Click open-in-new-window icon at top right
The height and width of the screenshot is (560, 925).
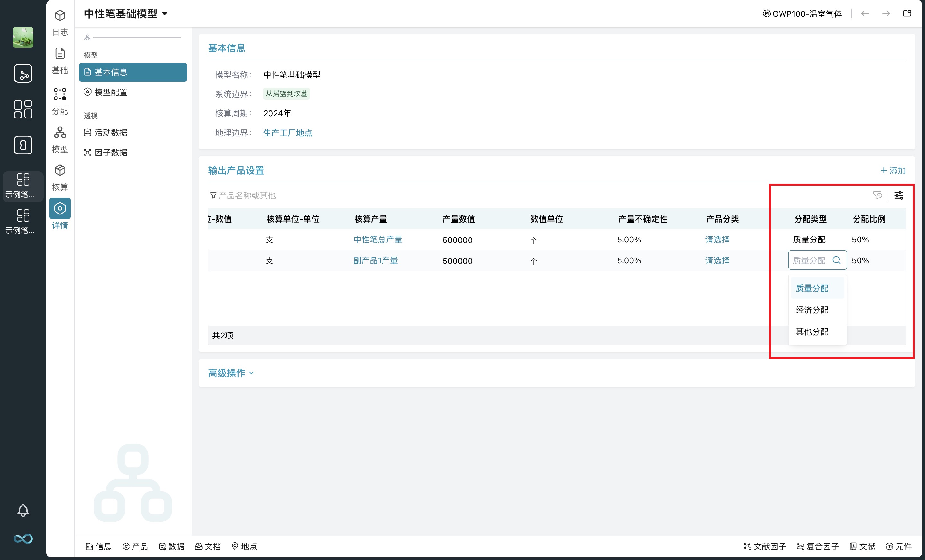pyautogui.click(x=907, y=14)
